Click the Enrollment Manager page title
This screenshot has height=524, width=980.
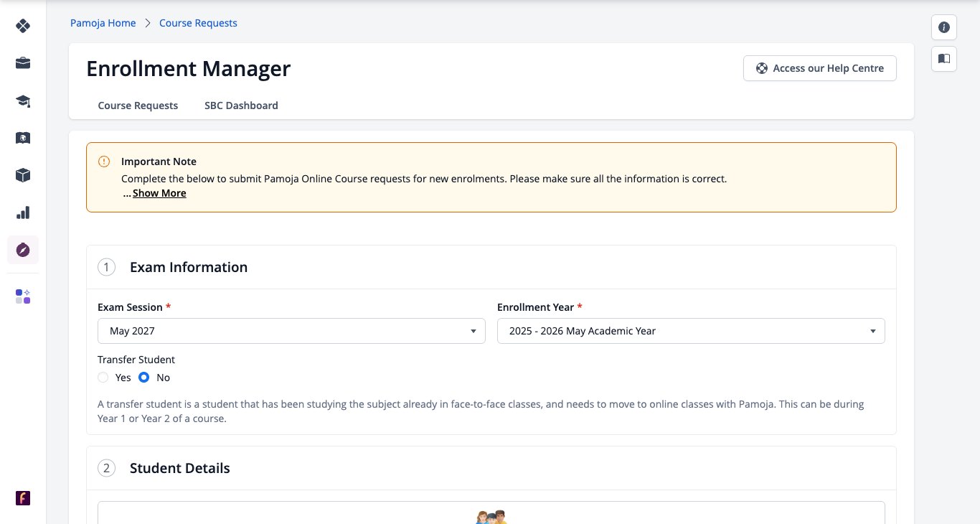click(x=189, y=68)
